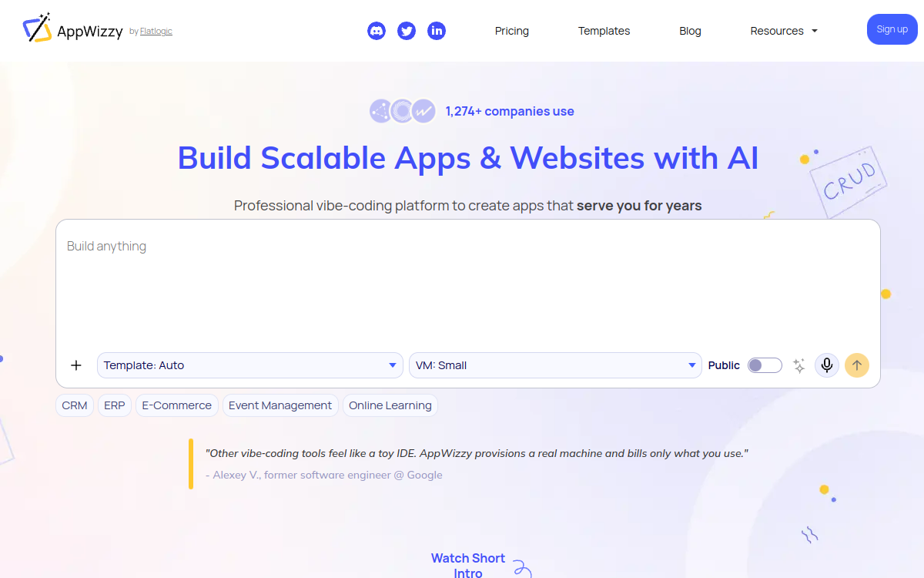Open the Discord icon link
Image resolution: width=924 pixels, height=578 pixels.
click(x=377, y=31)
